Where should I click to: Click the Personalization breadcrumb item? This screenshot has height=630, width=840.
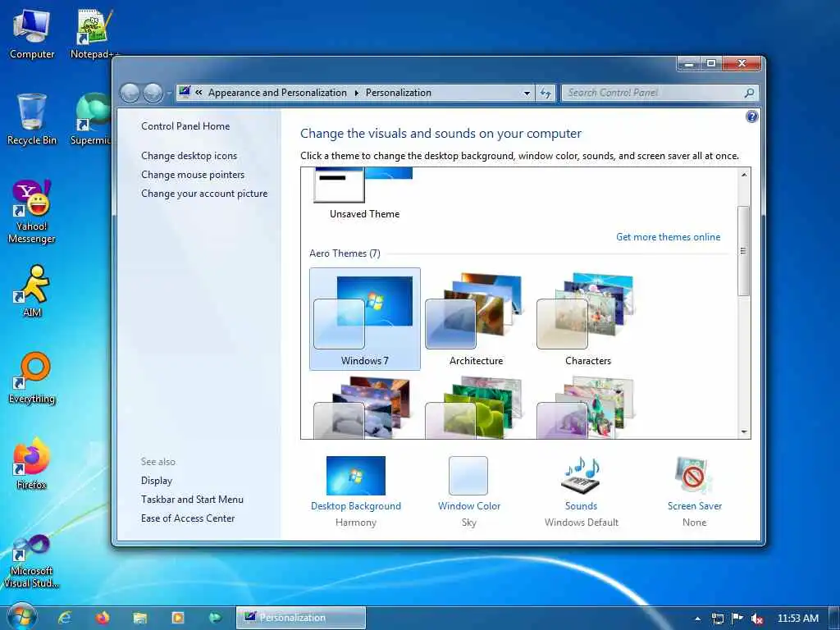tap(398, 93)
